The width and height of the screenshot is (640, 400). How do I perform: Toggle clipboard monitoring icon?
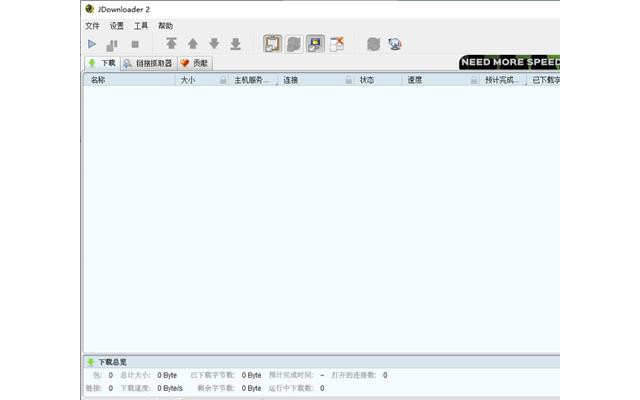click(x=273, y=44)
